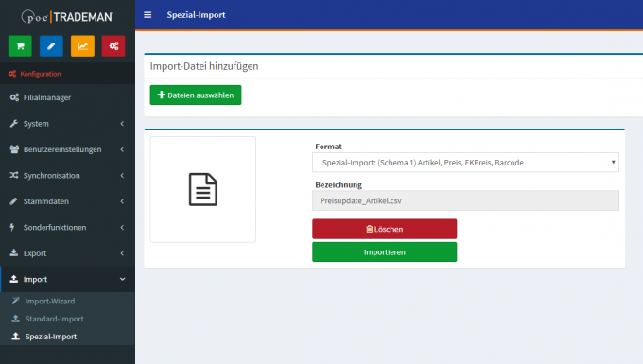This screenshot has width=643, height=364.
Task: Click the green shopping cart icon button
Action: [20, 46]
